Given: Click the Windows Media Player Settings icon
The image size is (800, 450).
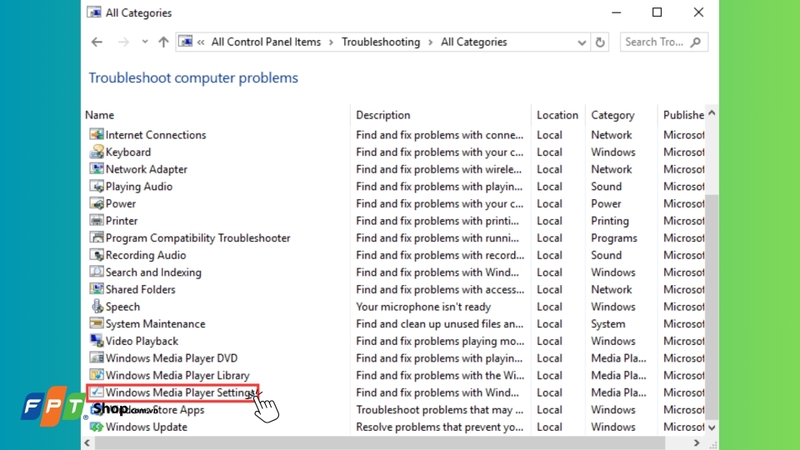Looking at the screenshot, I should coord(96,392).
